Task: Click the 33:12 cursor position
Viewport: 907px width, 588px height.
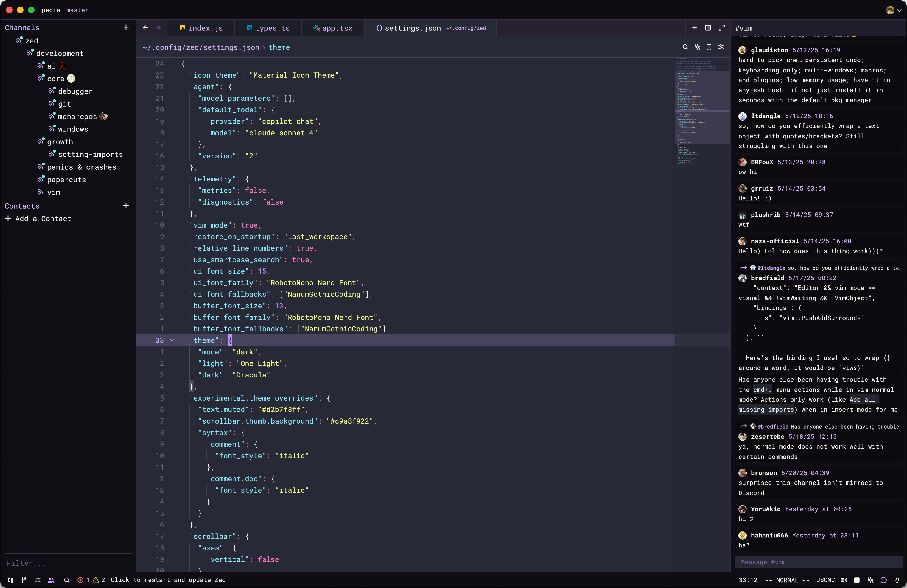Action: click(x=748, y=579)
